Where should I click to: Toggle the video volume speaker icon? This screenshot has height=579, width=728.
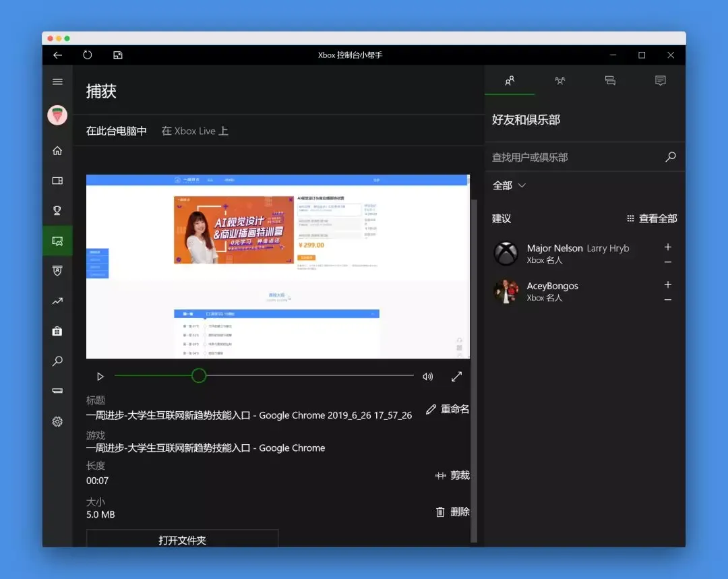click(427, 377)
